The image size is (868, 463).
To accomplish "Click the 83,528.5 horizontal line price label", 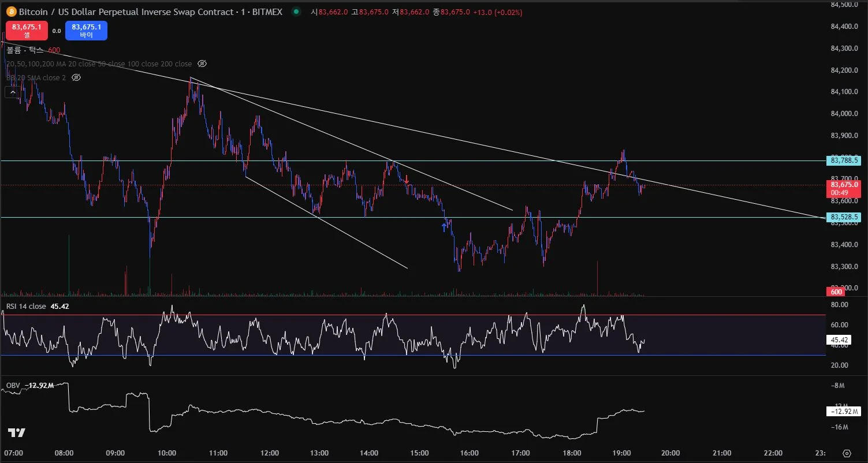I will point(844,217).
